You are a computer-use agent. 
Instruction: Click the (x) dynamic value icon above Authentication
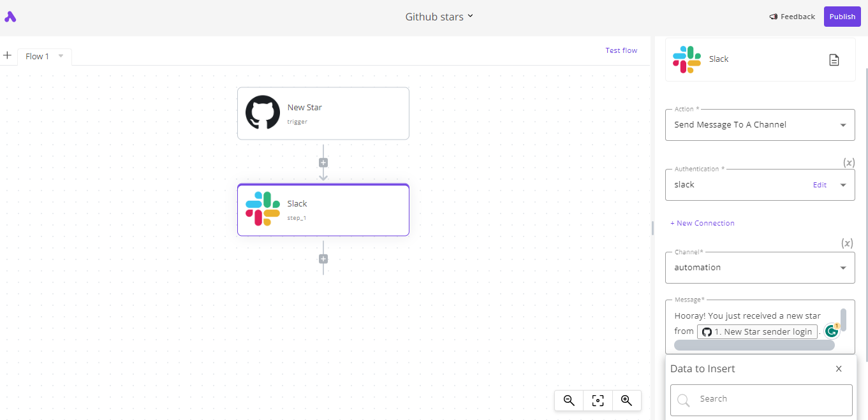849,163
